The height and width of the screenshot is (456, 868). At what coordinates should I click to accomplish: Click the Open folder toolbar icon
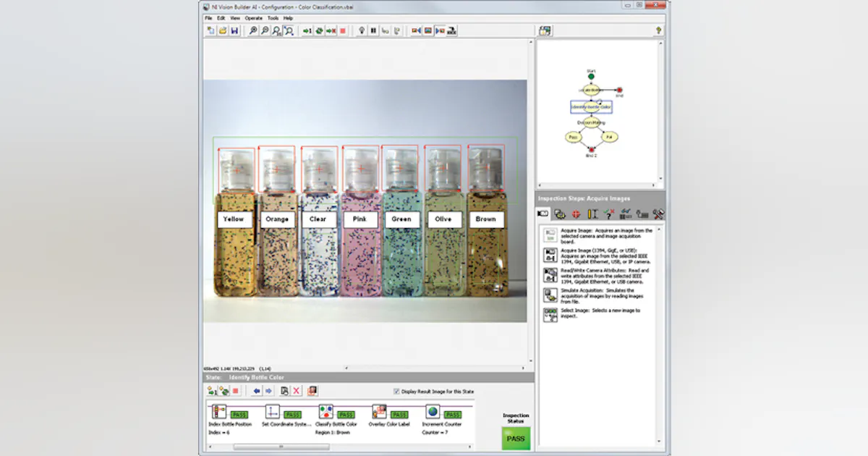[x=223, y=30]
